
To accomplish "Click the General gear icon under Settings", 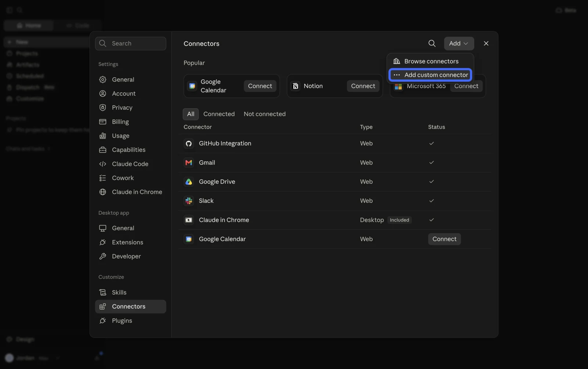I will point(103,79).
